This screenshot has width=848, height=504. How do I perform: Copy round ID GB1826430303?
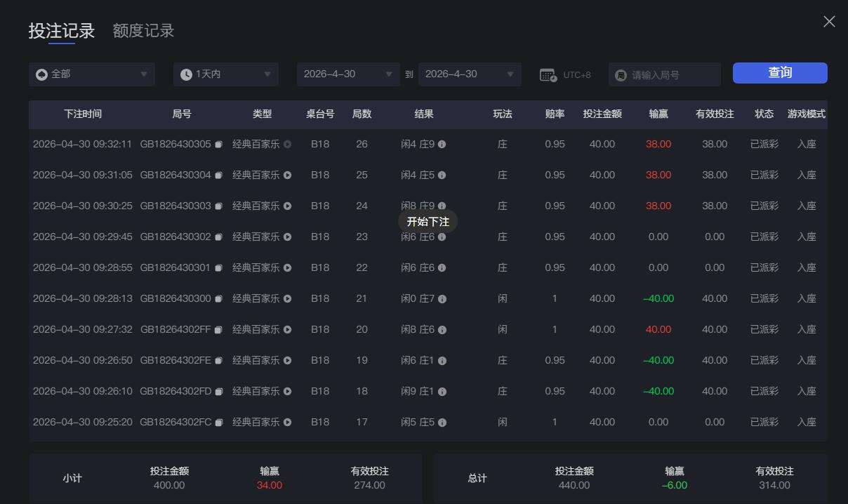(x=218, y=206)
